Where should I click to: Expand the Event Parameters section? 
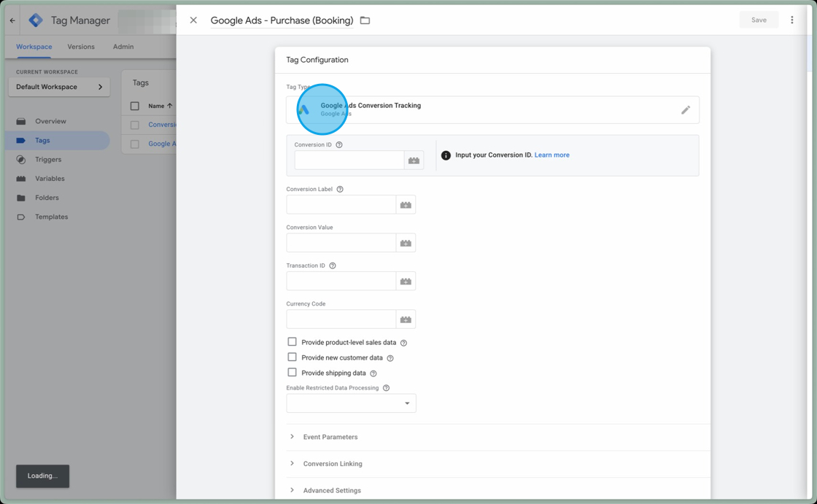tap(330, 437)
